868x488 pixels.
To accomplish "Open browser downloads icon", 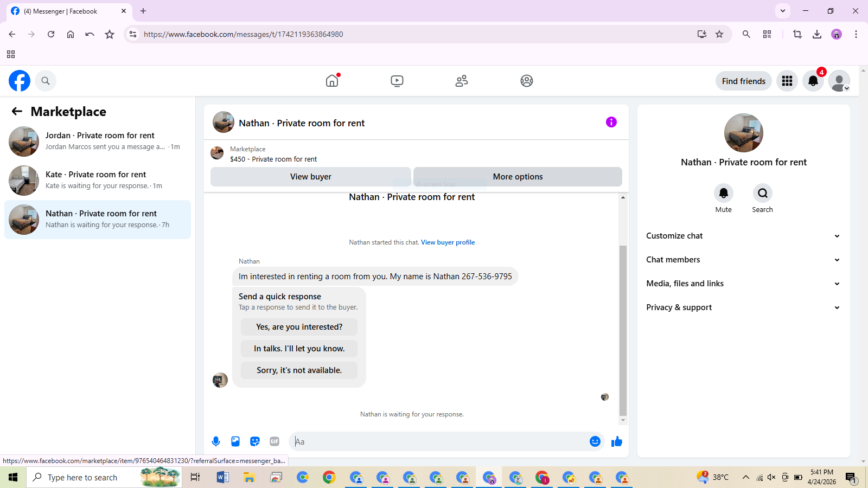I will point(817,34).
